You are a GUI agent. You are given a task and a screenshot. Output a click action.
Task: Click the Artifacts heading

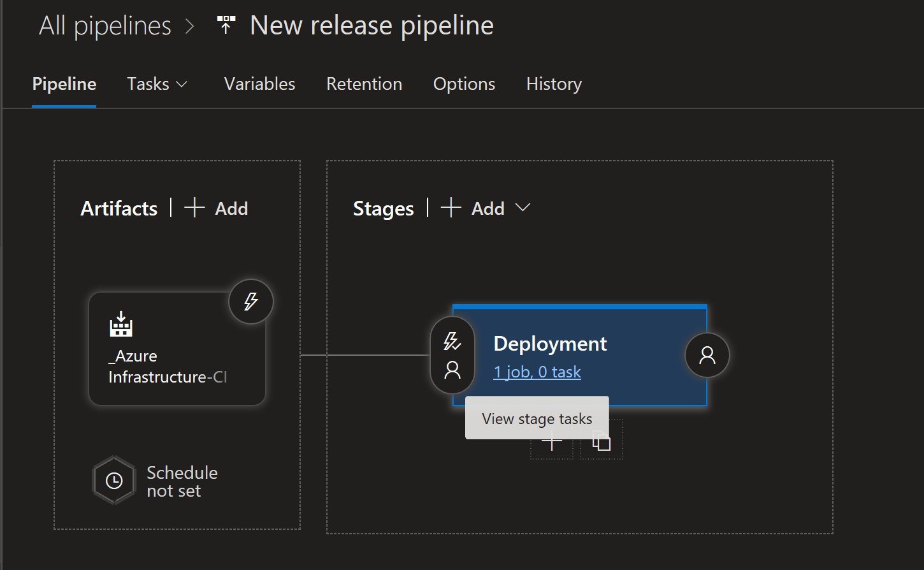click(x=119, y=208)
